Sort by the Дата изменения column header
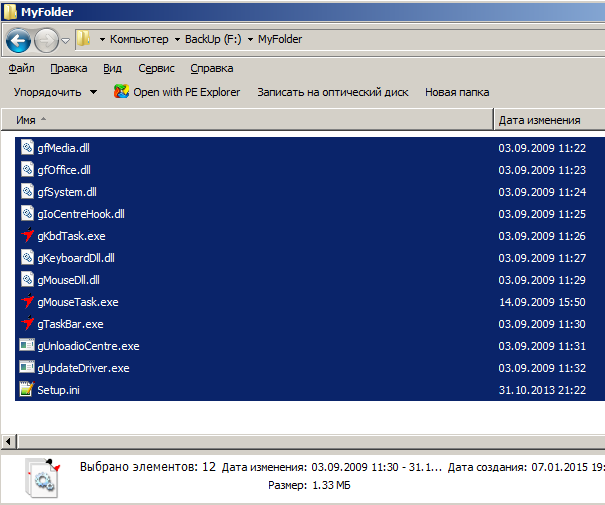 [540, 120]
